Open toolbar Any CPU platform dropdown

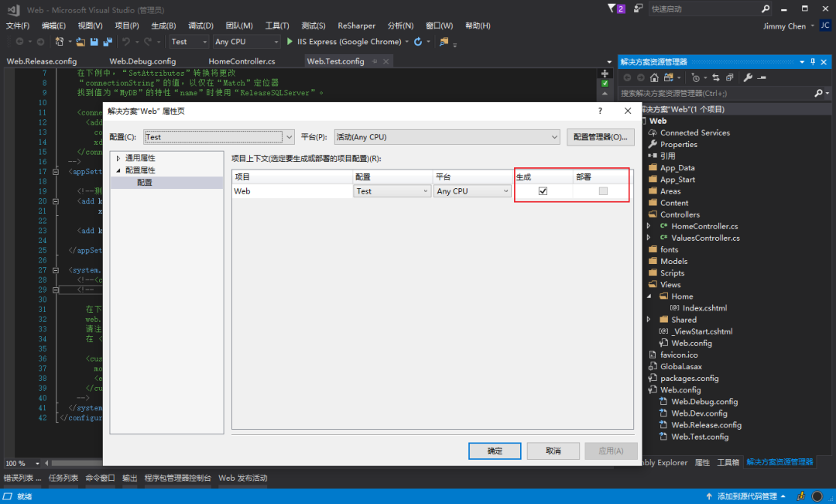(x=246, y=42)
